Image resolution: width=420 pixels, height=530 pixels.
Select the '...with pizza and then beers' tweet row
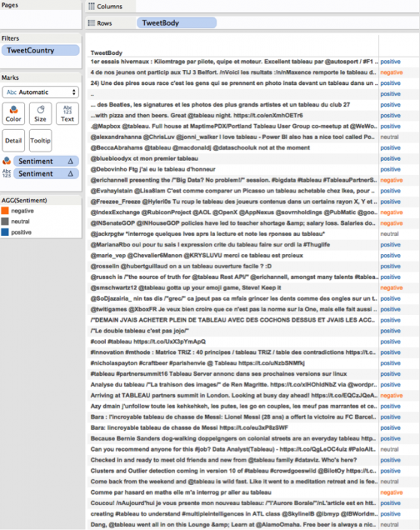click(x=197, y=115)
